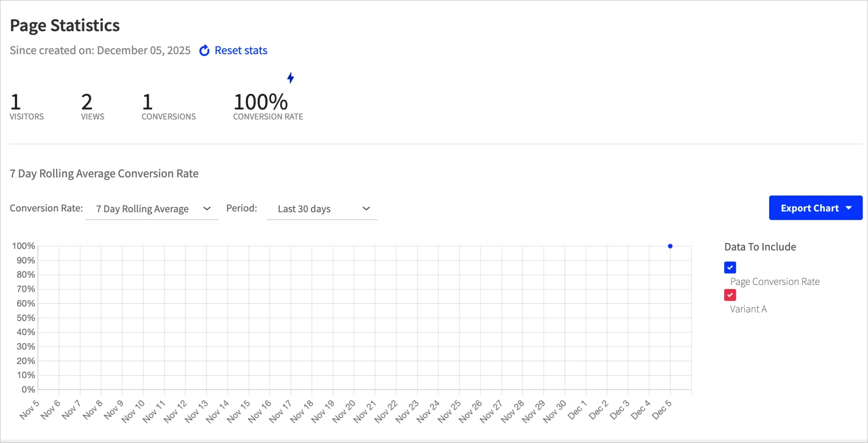The height and width of the screenshot is (443, 868).
Task: Click the Conversions count statistic
Action: coord(147,102)
